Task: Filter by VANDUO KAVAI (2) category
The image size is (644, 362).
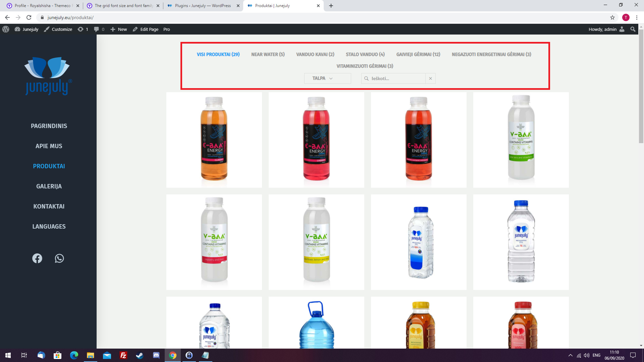Action: 315,54
